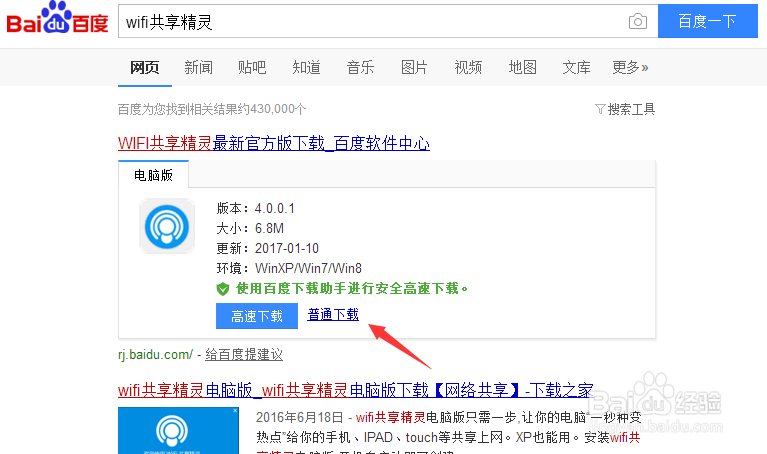Click the 使用百度下载助手进行安全高速下载 notice

click(x=352, y=289)
